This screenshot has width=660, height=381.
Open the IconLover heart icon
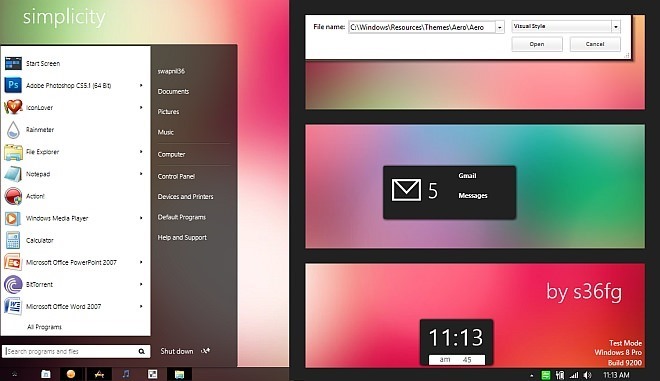point(13,107)
